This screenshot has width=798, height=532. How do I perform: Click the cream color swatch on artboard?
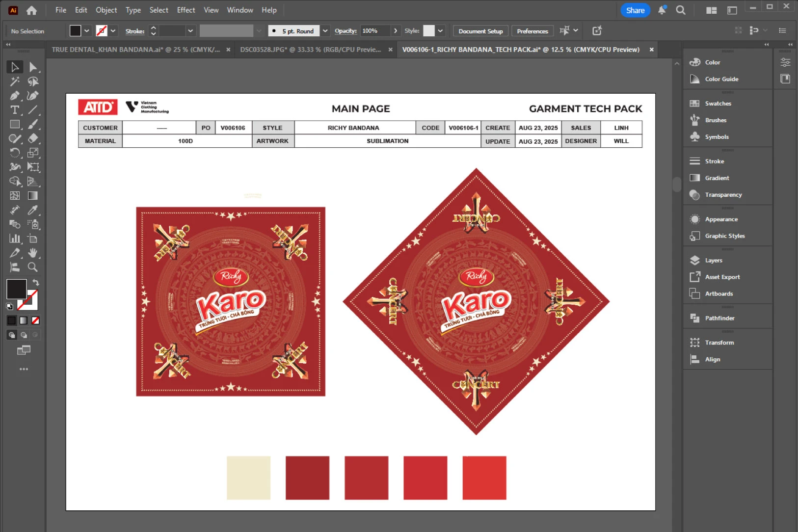[x=248, y=478]
